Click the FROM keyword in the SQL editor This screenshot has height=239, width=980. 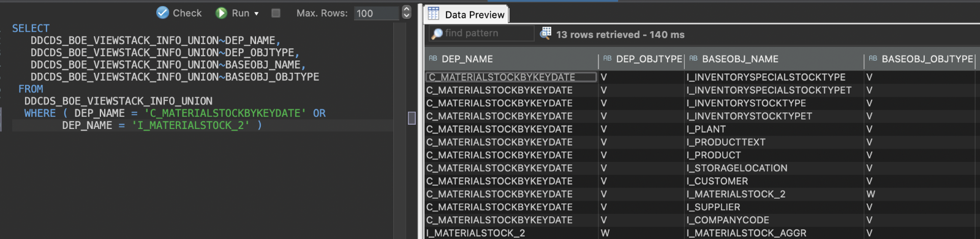click(31, 89)
